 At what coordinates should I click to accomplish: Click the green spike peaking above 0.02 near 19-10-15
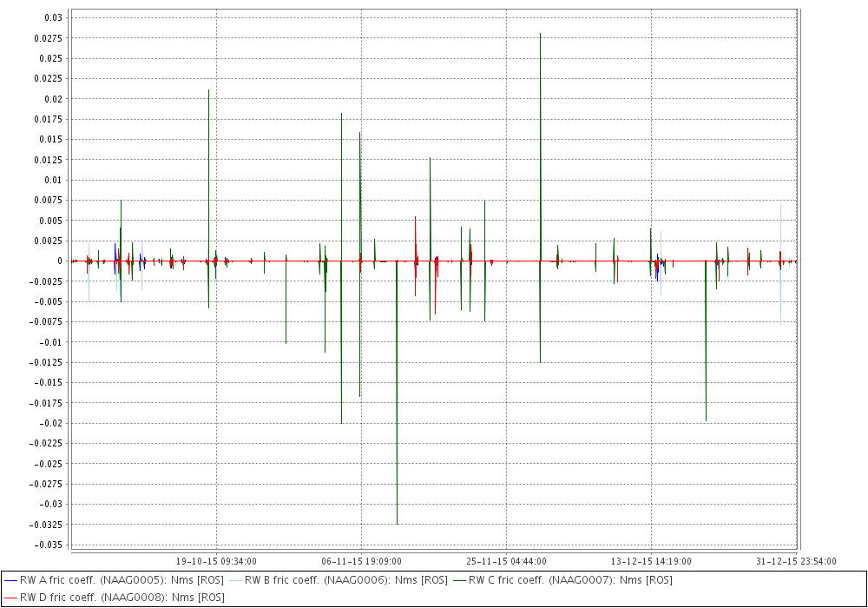pos(208,89)
